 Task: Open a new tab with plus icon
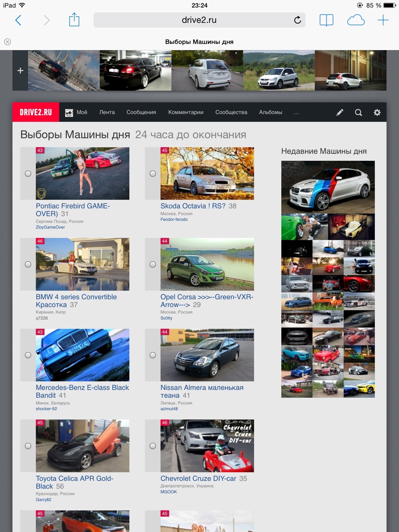pyautogui.click(x=383, y=20)
